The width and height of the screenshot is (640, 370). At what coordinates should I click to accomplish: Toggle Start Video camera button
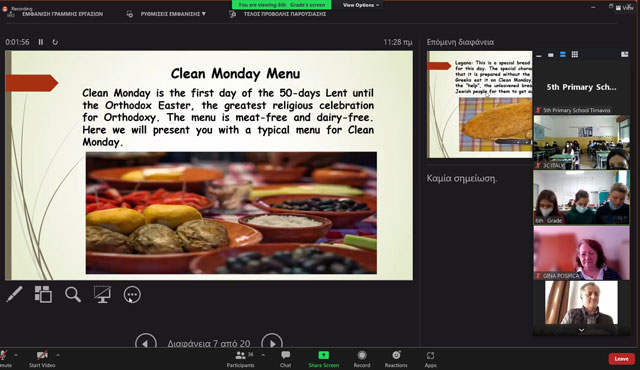click(42, 359)
